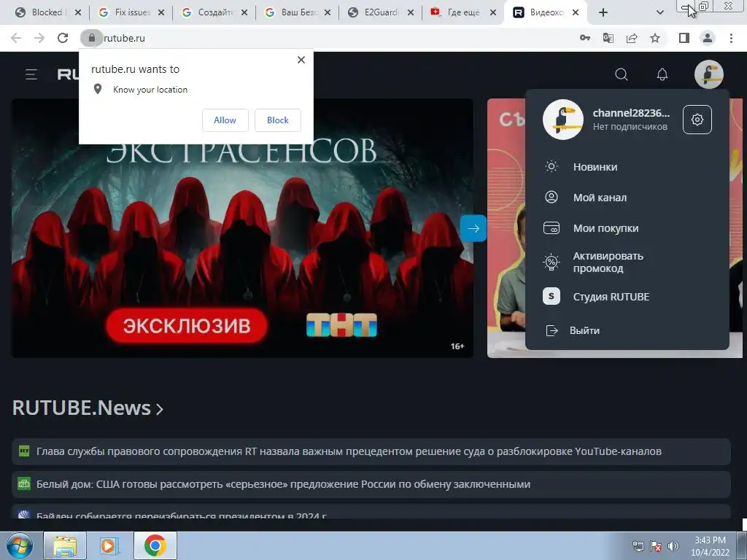Click the password key icon in address bar
This screenshot has height=560, width=747.
tap(585, 38)
